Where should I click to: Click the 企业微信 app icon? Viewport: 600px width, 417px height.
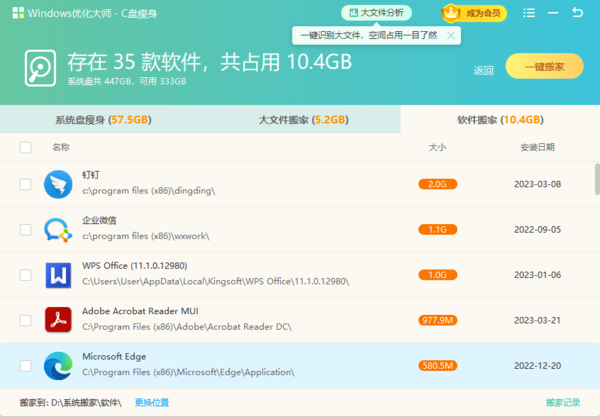[58, 229]
